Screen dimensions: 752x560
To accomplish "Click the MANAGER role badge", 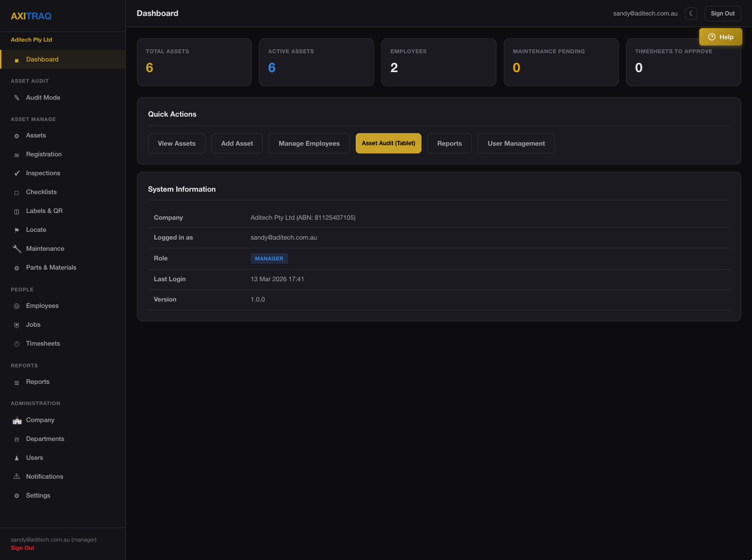I will point(269,258).
